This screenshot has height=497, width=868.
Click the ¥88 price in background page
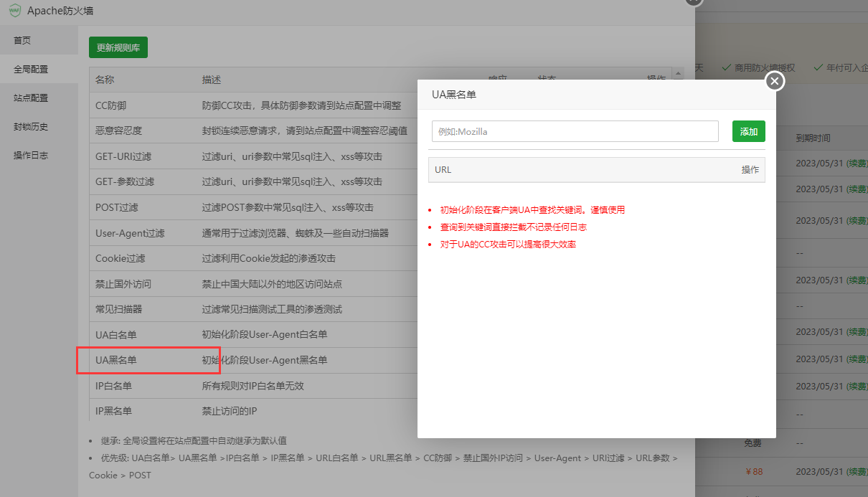753,472
